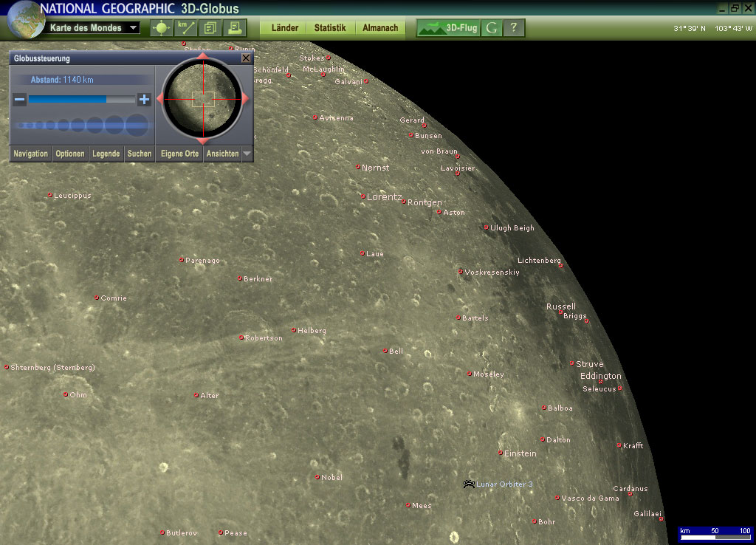The image size is (756, 545).
Task: Rotate globe upward with top red arrow
Action: pyautogui.click(x=203, y=56)
